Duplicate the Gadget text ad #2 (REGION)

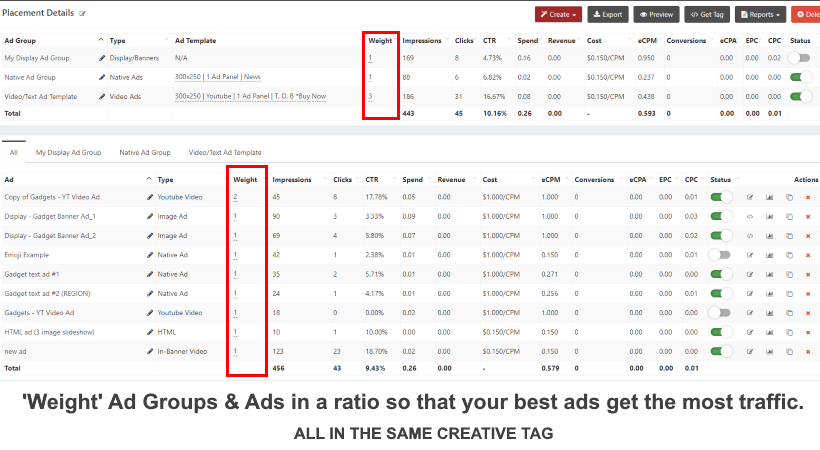(789, 294)
